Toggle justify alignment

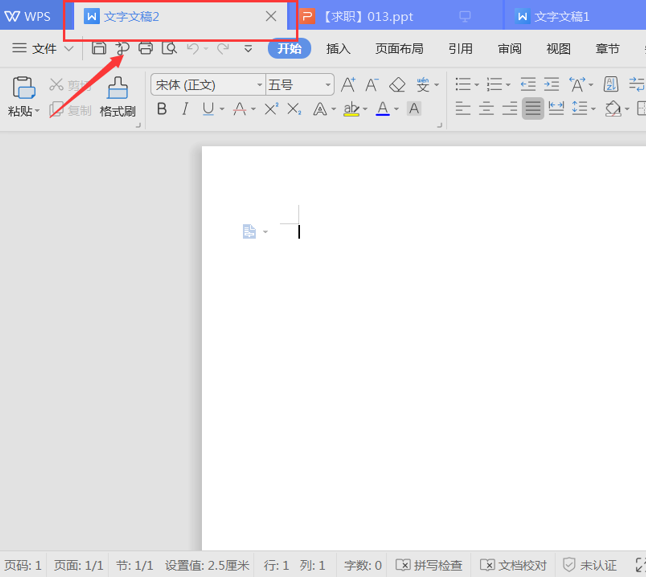click(x=533, y=109)
